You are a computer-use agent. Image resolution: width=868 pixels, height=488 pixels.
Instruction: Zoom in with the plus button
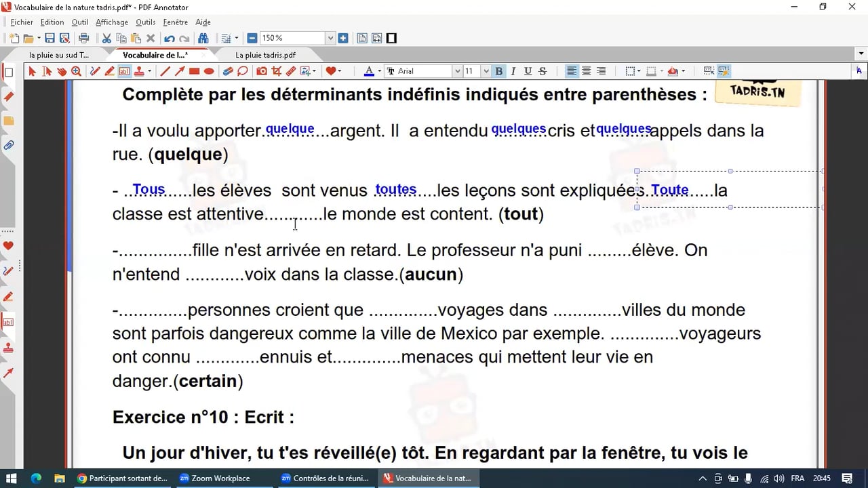(343, 38)
